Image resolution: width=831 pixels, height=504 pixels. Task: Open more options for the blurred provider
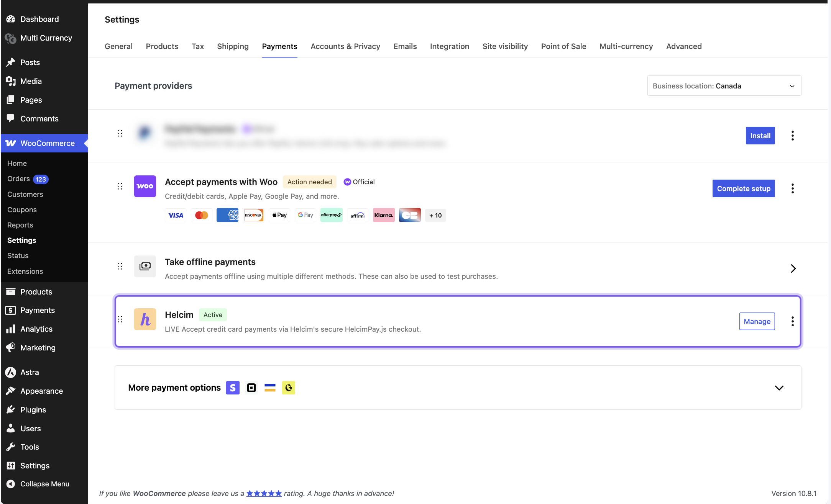pos(793,136)
